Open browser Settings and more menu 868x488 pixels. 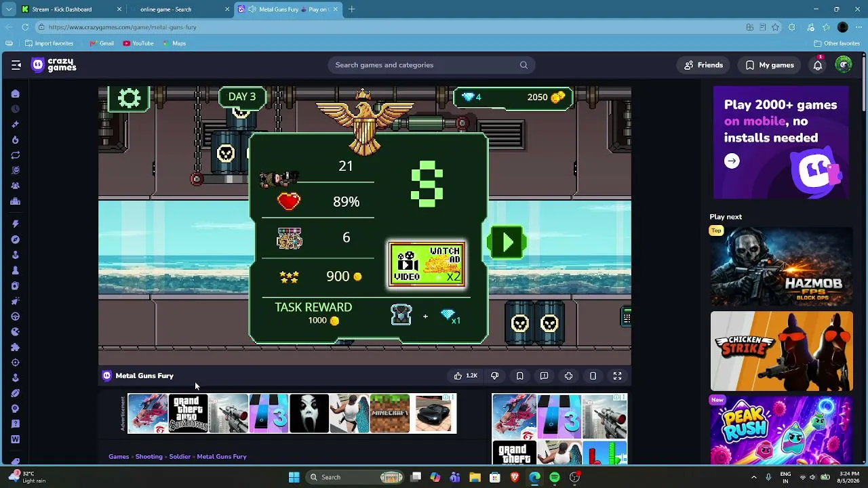859,27
